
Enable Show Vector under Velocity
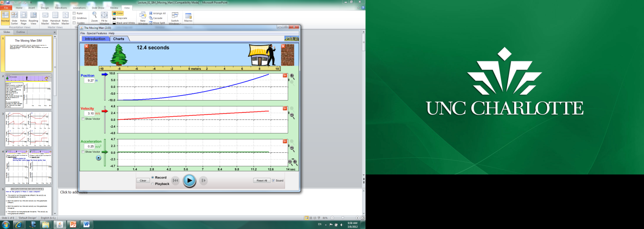83,119
